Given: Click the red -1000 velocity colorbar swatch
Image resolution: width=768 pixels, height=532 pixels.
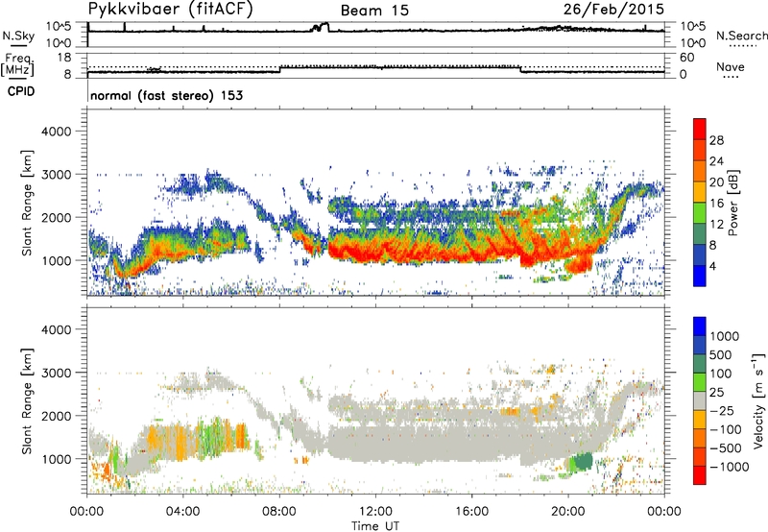Looking at the screenshot, I should [700, 475].
